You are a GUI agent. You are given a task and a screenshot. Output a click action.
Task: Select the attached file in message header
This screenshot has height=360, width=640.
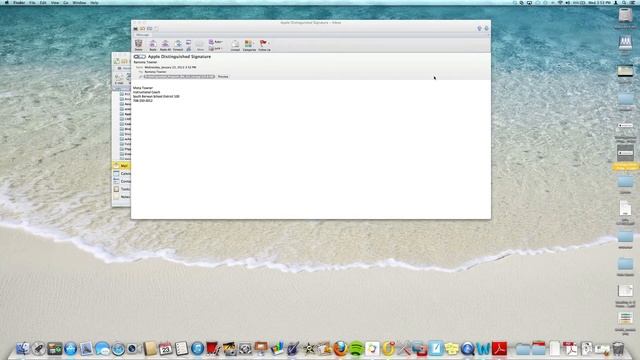point(179,77)
